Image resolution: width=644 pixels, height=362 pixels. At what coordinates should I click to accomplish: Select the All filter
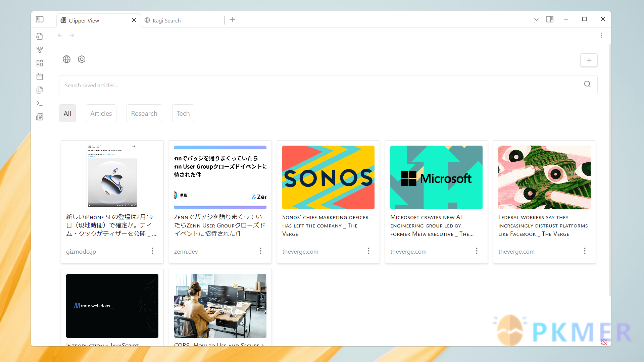click(x=67, y=113)
